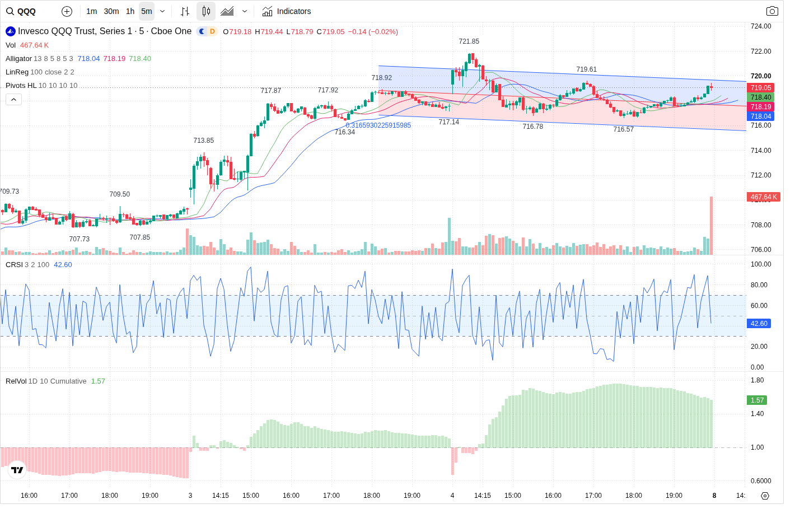Collapse the indicator legend list
Image resolution: width=795 pixels, height=532 pixels.
[14, 100]
